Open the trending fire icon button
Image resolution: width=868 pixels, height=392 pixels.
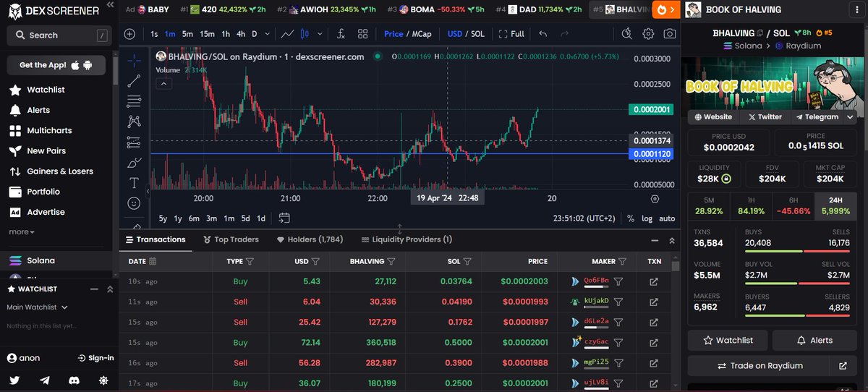[665, 9]
